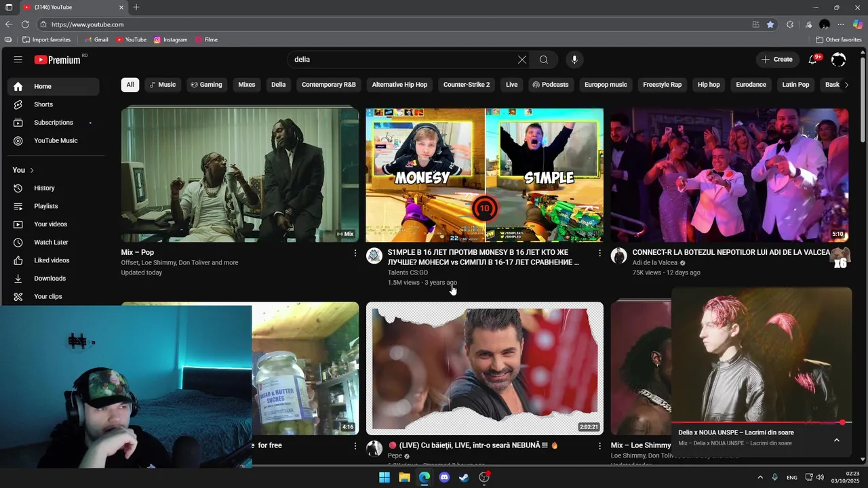This screenshot has width=868, height=488.
Task: Select the Hip hop filter chip
Action: point(709,85)
